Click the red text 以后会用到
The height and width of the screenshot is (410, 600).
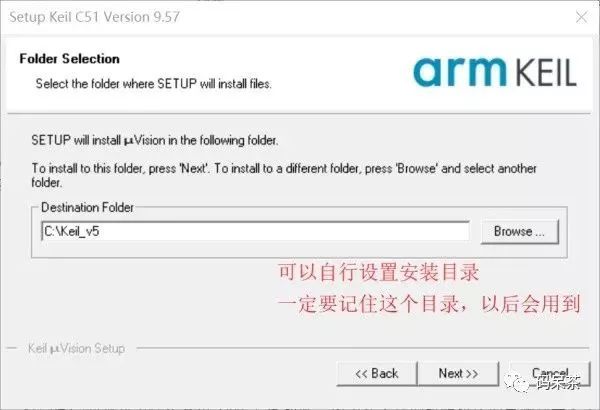530,304
